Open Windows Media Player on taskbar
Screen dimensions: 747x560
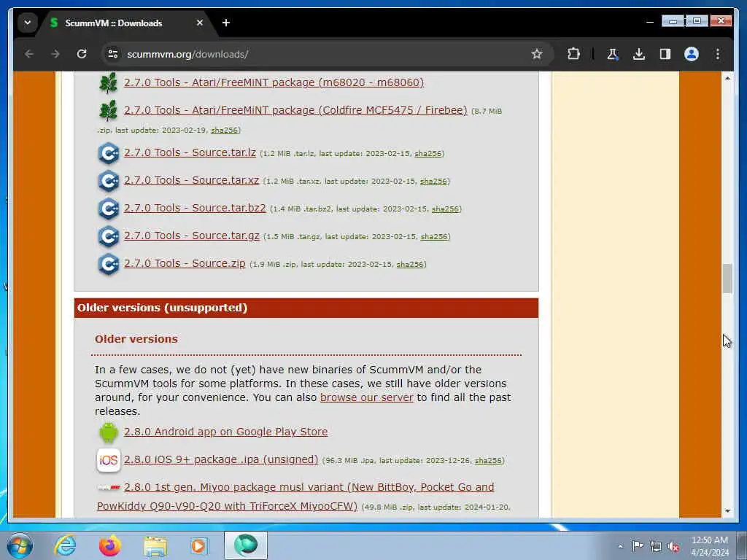(199, 545)
